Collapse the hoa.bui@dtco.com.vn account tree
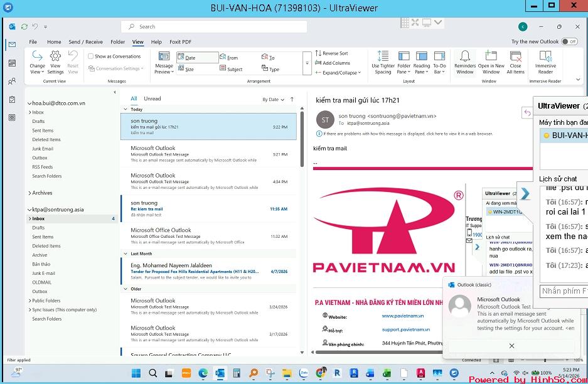588x384 pixels. [x=29, y=103]
